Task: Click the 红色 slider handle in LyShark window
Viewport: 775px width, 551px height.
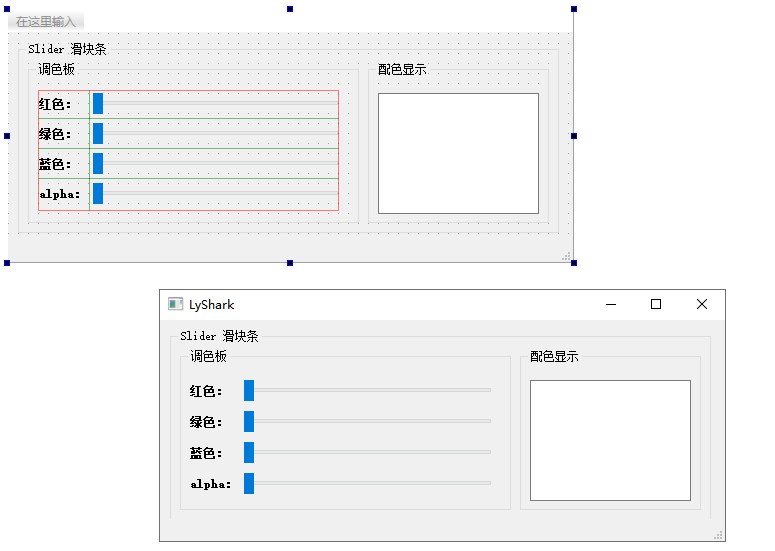Action: click(x=249, y=390)
